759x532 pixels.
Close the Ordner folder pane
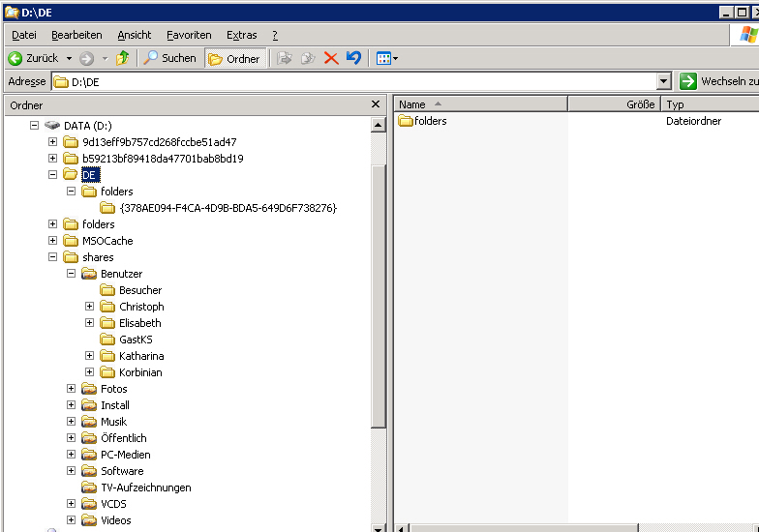pos(376,104)
